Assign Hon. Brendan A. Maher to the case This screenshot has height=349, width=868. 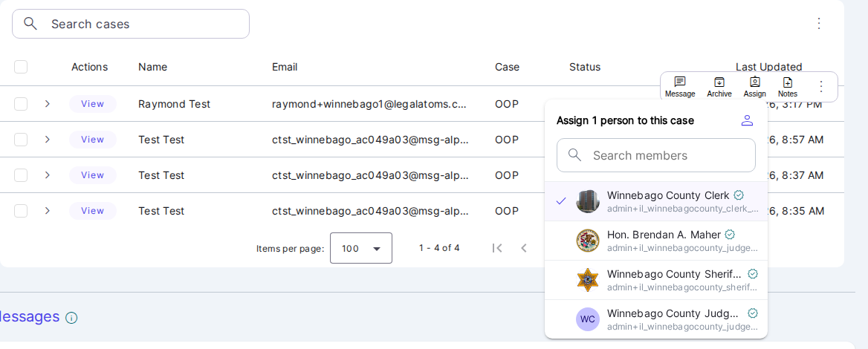pos(656,241)
